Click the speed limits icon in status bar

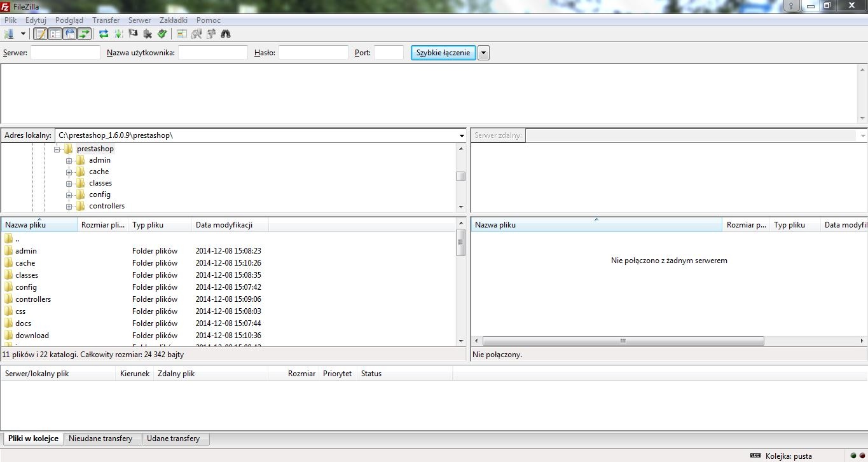(755, 456)
